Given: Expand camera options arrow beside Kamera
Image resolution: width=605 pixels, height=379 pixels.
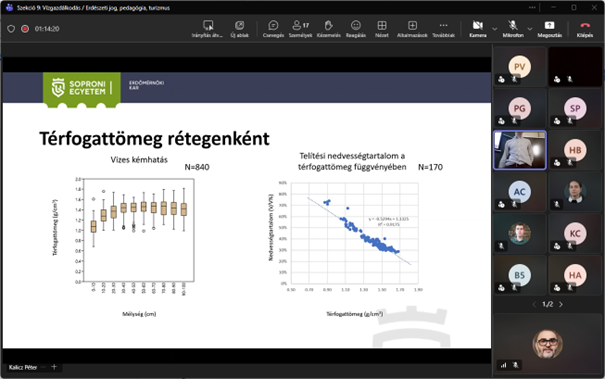Looking at the screenshot, I should [494, 29].
